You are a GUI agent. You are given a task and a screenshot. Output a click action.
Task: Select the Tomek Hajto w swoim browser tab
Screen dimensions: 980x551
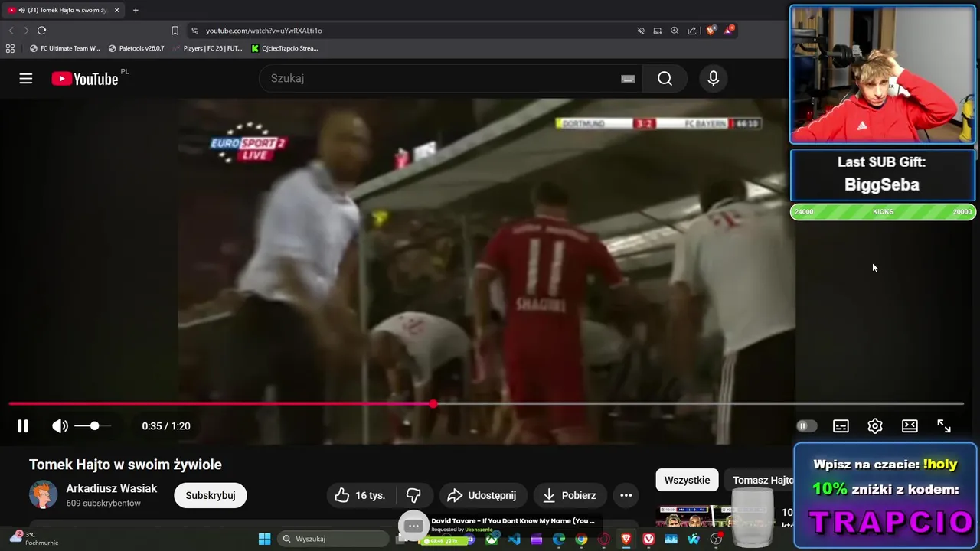click(63, 10)
